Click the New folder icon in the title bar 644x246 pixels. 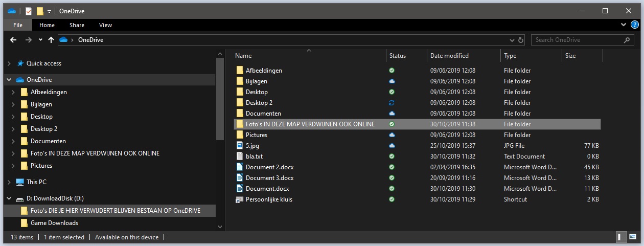pyautogui.click(x=40, y=11)
